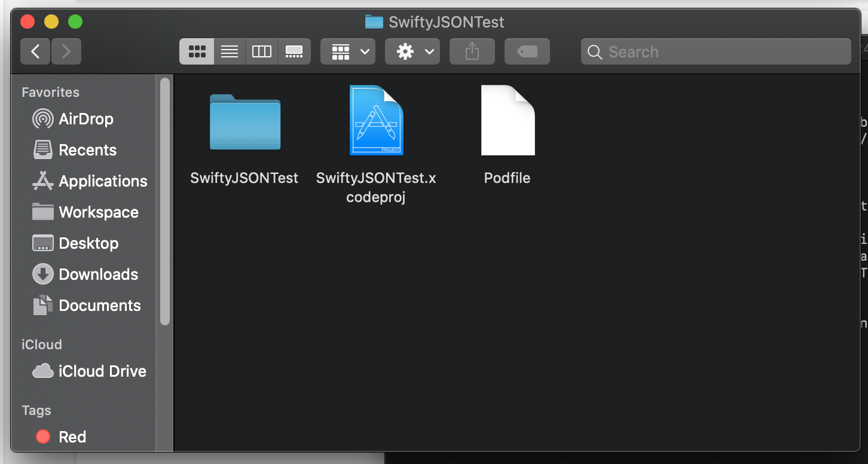This screenshot has width=868, height=464.
Task: Switch to column view
Action: pyautogui.click(x=262, y=52)
